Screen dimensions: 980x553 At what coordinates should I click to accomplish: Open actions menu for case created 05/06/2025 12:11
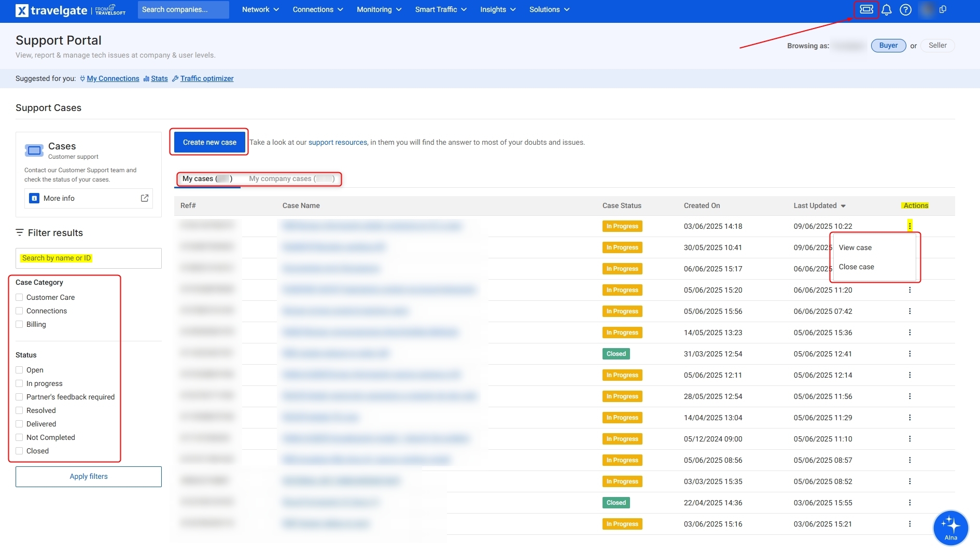pyautogui.click(x=909, y=375)
